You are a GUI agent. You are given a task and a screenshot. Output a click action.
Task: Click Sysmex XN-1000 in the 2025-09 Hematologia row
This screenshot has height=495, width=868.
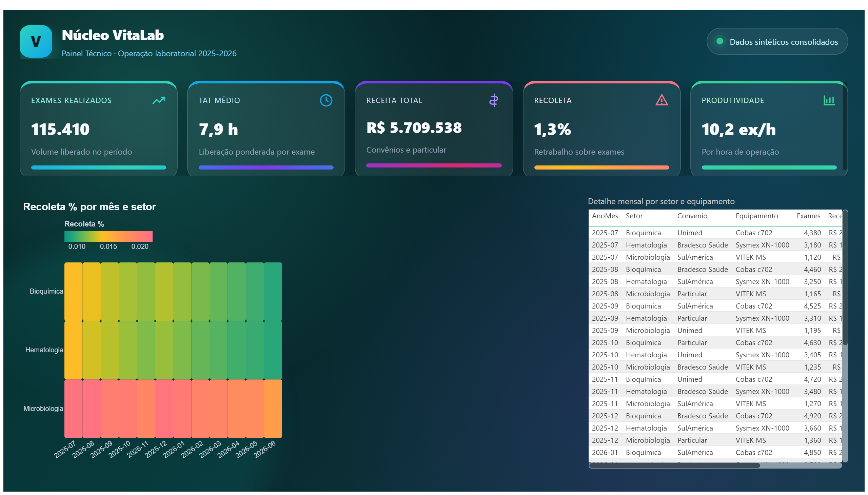pos(762,319)
